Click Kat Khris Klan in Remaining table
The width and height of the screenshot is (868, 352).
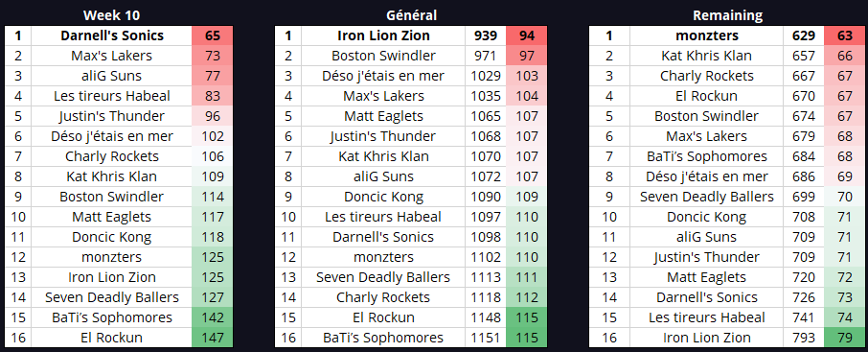click(707, 56)
